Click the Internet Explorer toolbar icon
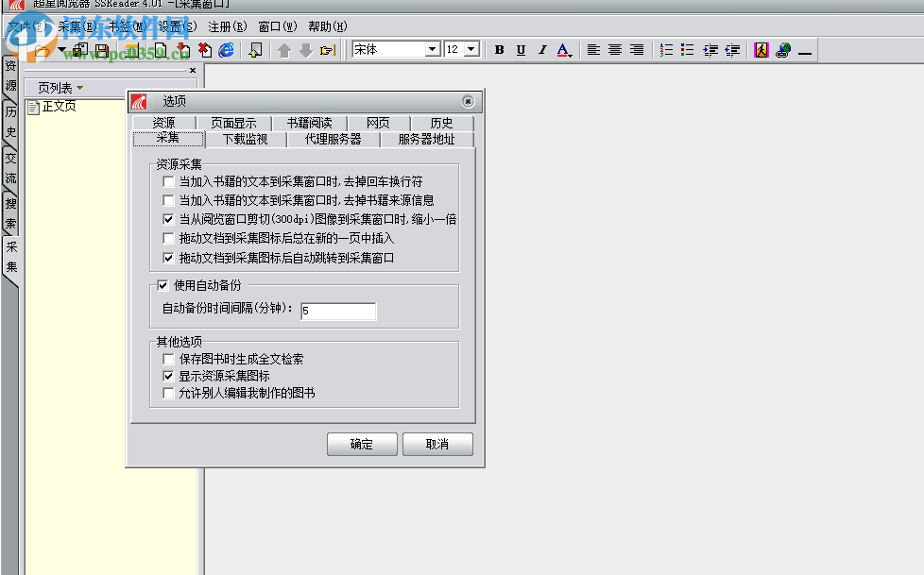Viewport: 924px width, 575px height. (x=226, y=50)
